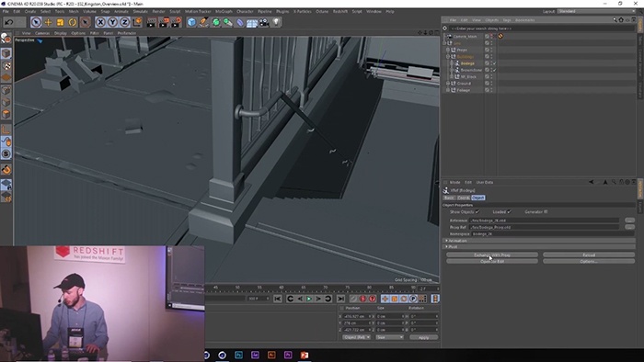Activate the Scale tool icon
The width and height of the screenshot is (644, 362).
(x=61, y=22)
